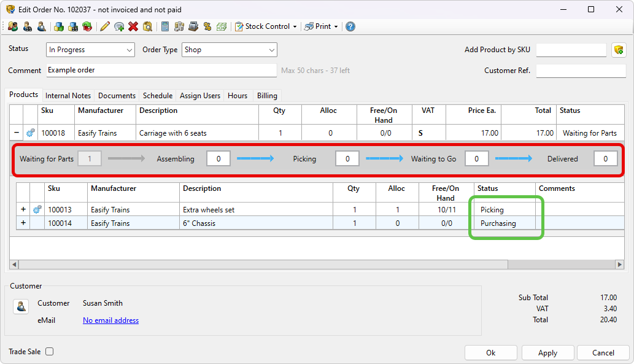Click the pencil edit icon in toolbar
This screenshot has width=634, height=364.
pyautogui.click(x=105, y=26)
